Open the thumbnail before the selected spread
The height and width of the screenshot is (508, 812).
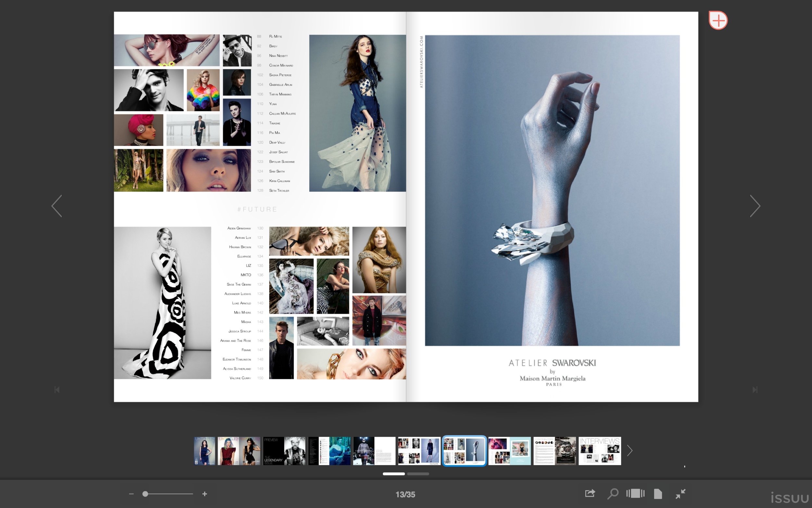coord(419,451)
